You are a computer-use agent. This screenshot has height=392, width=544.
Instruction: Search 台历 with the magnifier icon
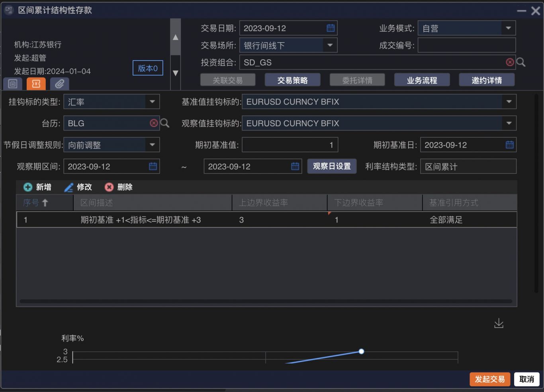pyautogui.click(x=164, y=123)
